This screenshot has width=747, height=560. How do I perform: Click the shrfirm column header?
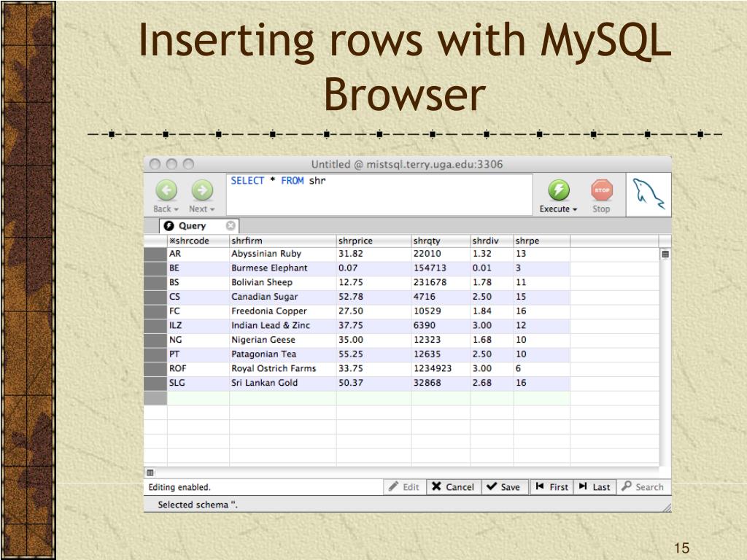pos(283,241)
